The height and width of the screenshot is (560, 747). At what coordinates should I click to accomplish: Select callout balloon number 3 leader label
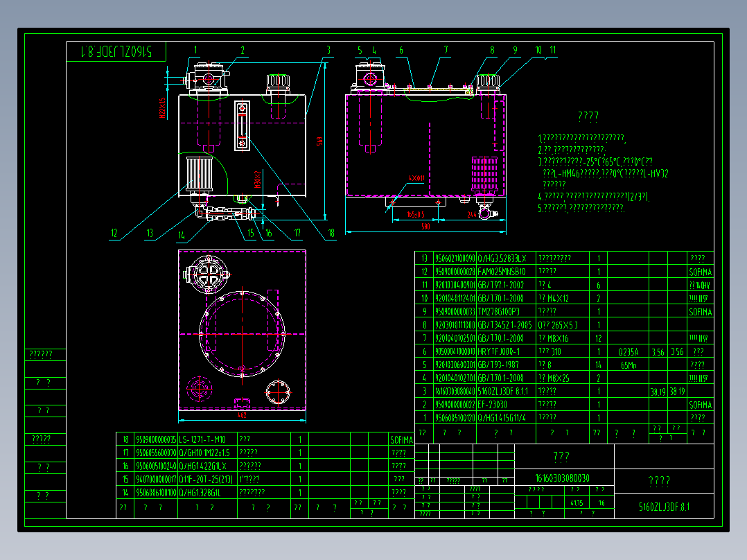click(328, 50)
